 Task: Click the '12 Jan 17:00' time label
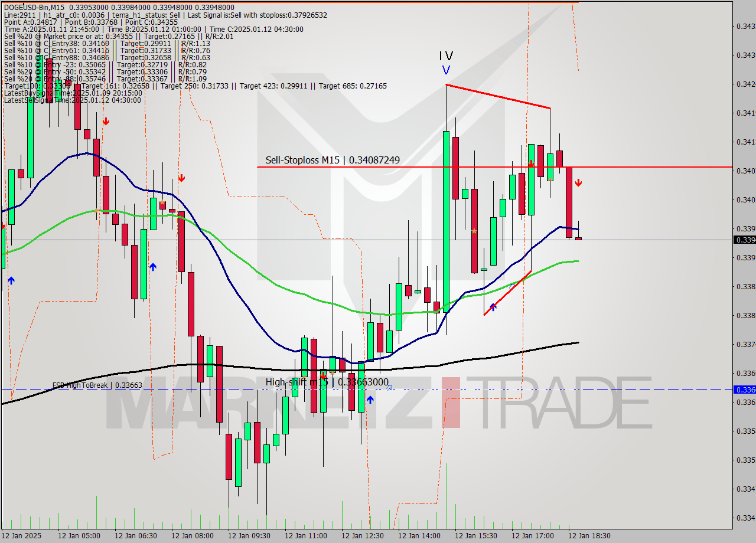click(533, 536)
